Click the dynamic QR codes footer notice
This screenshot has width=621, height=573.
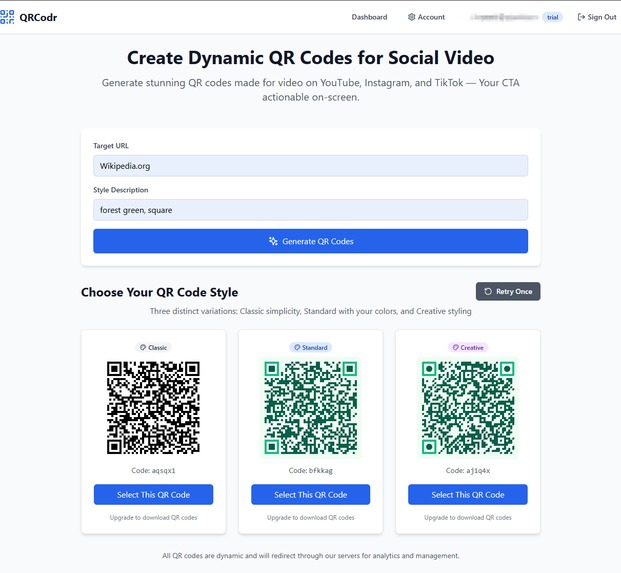pos(310,556)
